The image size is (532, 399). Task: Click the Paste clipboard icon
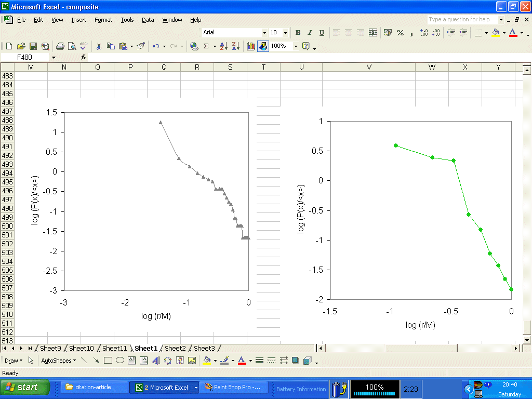[123, 46]
